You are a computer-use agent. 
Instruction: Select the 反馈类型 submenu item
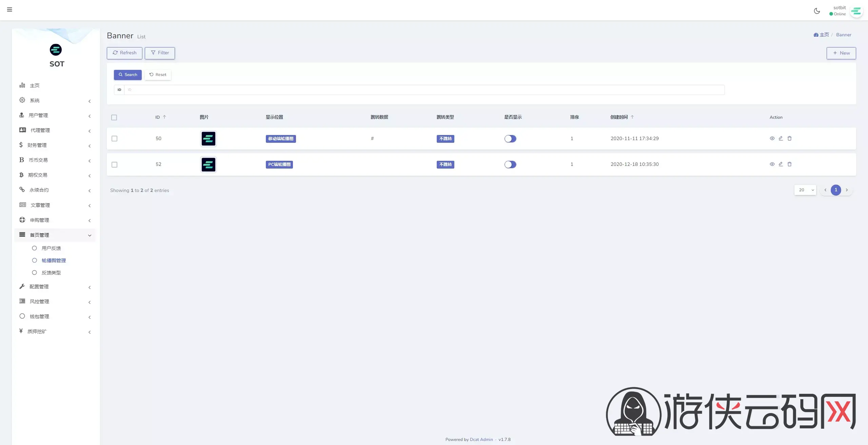coord(51,273)
